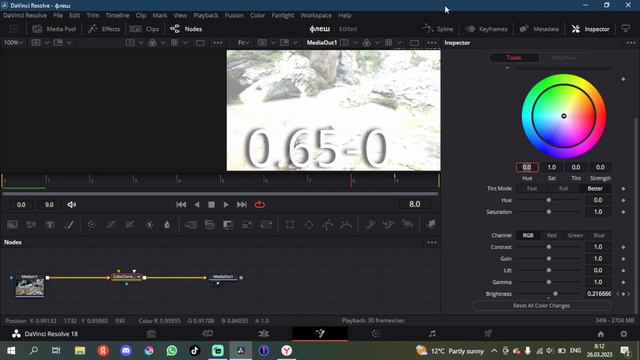Open the Workspace menu
This screenshot has width=640, height=360.
click(x=316, y=16)
